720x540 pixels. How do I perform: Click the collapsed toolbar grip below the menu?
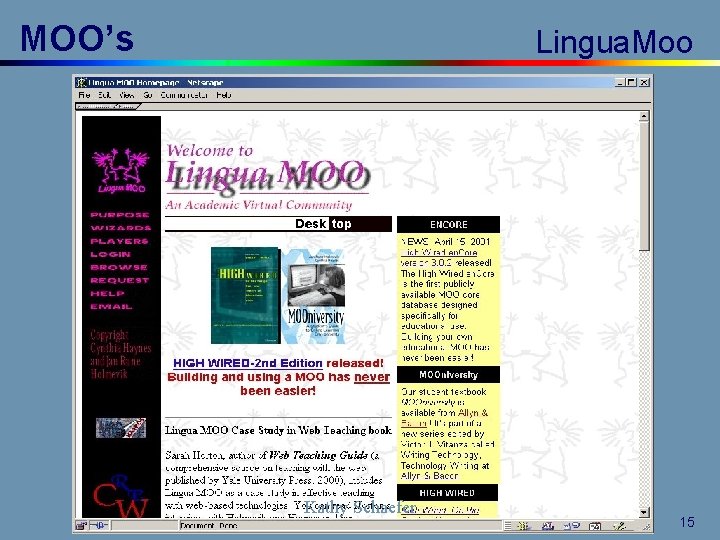click(108, 107)
